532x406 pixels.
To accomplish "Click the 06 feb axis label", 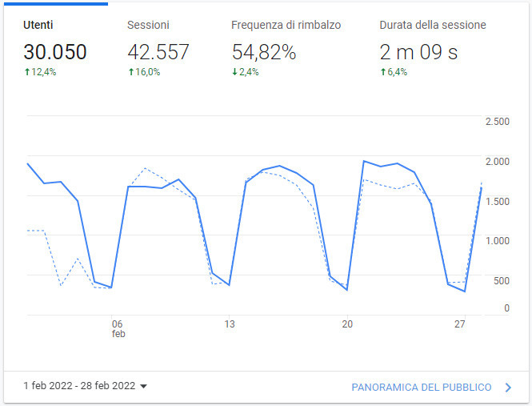I will (118, 329).
